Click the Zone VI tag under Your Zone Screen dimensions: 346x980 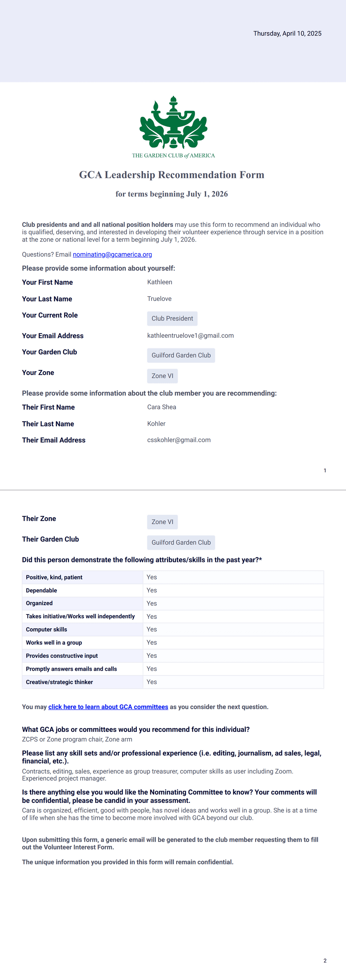tap(162, 376)
